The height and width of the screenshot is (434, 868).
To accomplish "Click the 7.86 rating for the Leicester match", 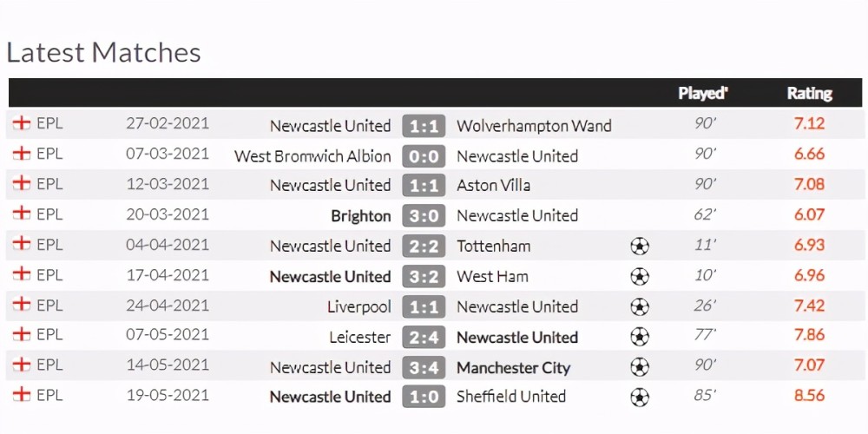I will 809,335.
